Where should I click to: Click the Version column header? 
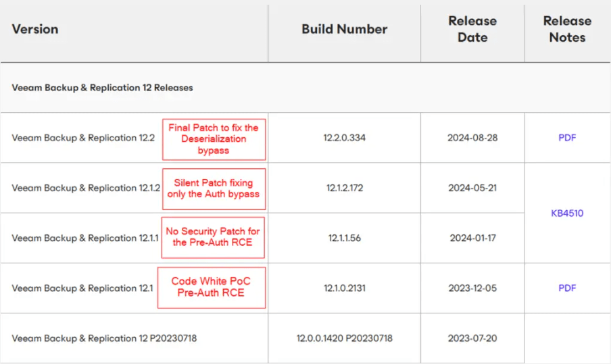pos(35,29)
